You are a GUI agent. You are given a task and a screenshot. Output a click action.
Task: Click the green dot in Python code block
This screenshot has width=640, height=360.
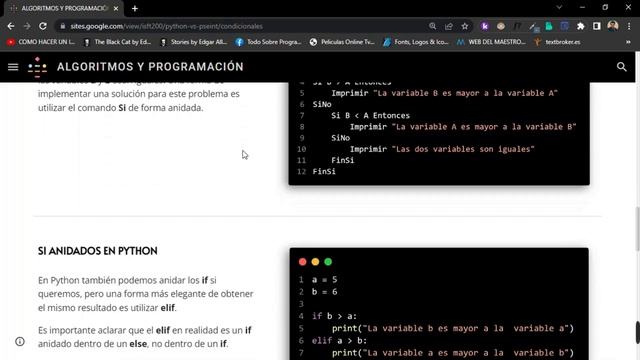pyautogui.click(x=328, y=262)
